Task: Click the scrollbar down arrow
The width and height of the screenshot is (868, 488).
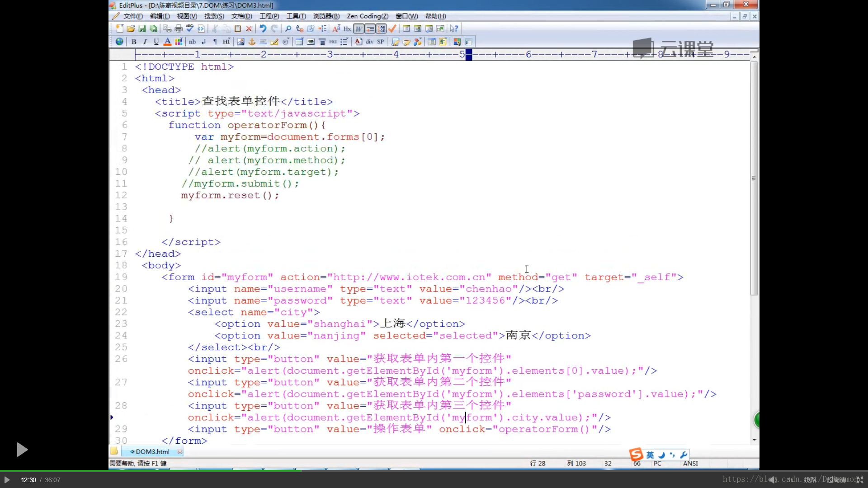Action: click(x=754, y=440)
